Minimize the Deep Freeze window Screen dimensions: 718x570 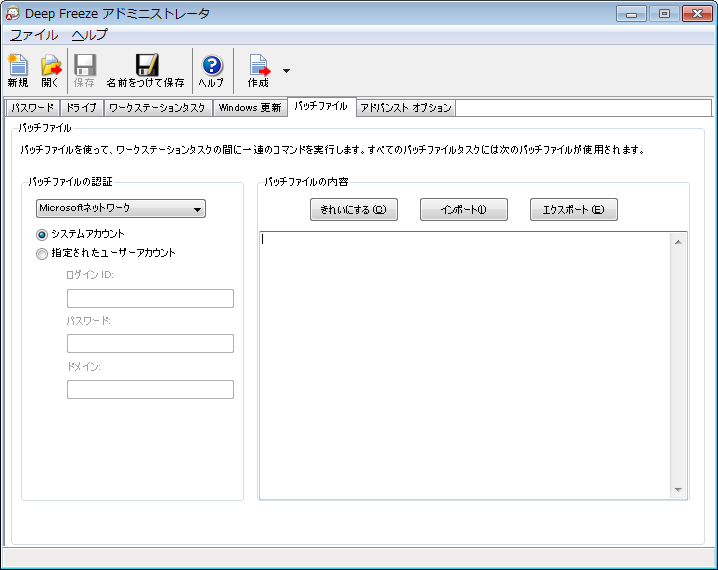pyautogui.click(x=631, y=14)
